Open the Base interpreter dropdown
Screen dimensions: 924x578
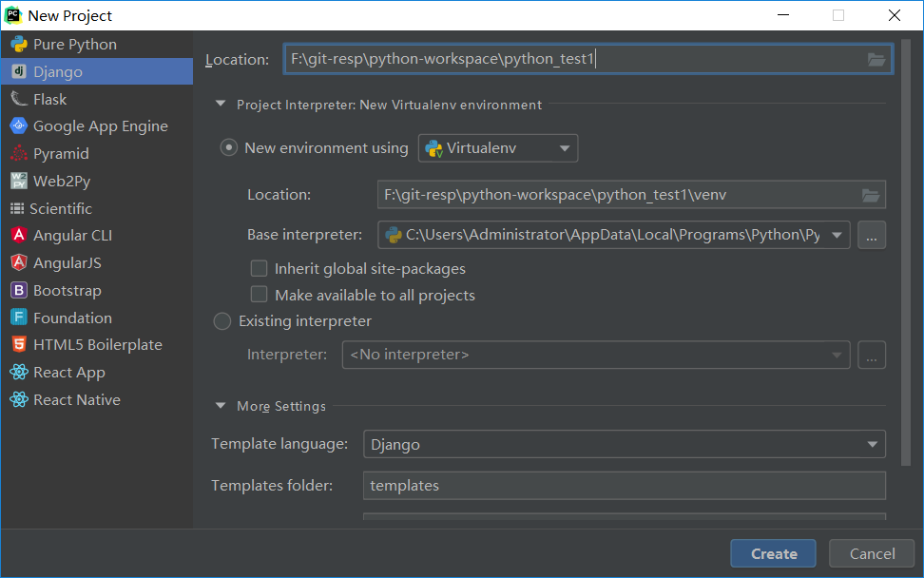click(613, 235)
